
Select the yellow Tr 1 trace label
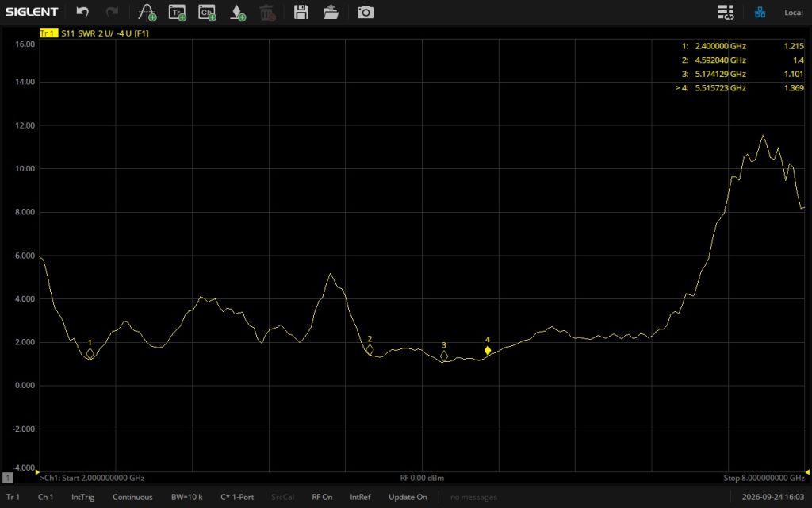[x=48, y=33]
